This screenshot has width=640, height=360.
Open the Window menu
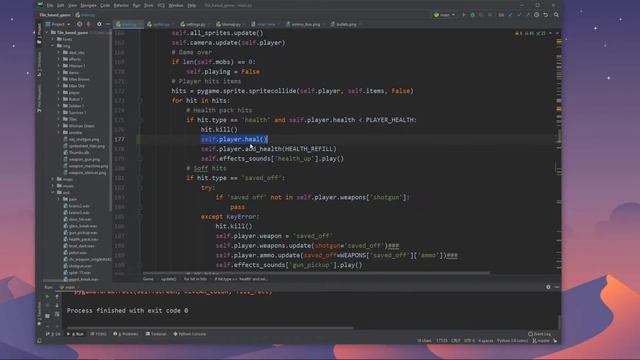(176, 5)
